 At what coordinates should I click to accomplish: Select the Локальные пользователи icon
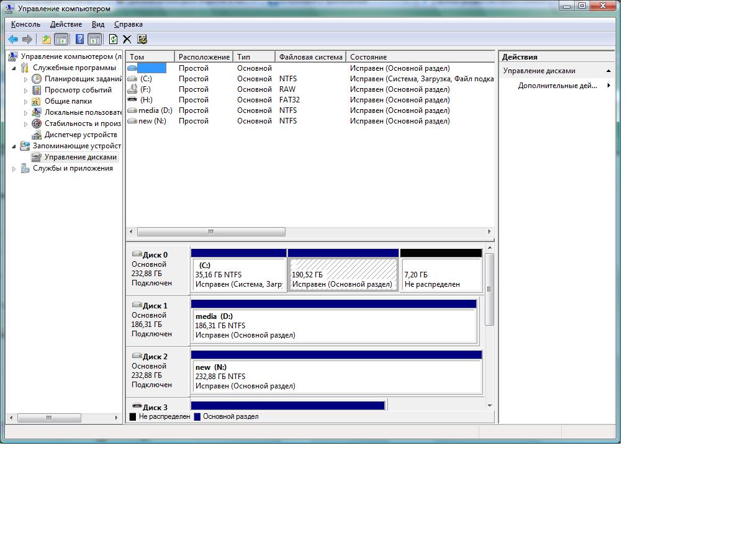(x=37, y=112)
